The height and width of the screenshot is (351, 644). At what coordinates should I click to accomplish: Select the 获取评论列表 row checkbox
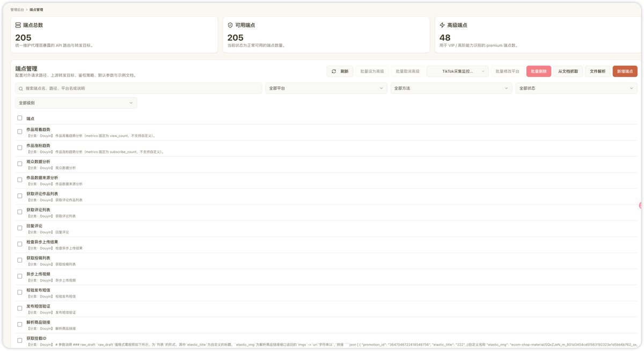(x=20, y=212)
